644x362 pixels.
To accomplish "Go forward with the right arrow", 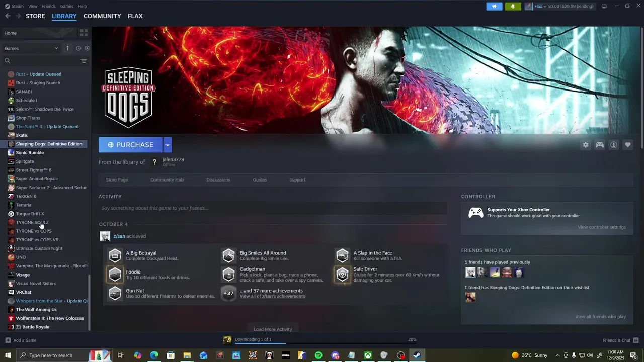I will 18,16.
